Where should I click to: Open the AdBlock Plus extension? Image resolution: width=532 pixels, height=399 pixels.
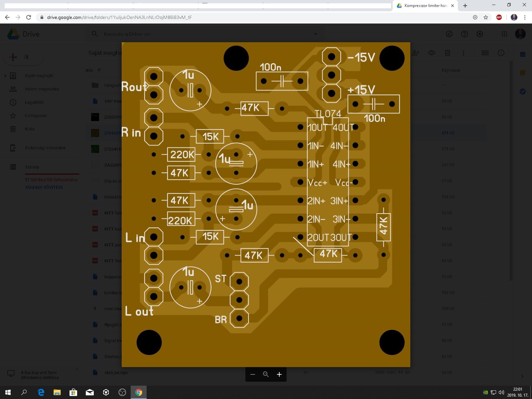(499, 17)
